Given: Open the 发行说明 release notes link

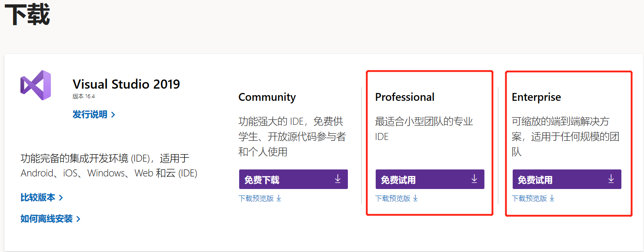Looking at the screenshot, I should (94, 115).
